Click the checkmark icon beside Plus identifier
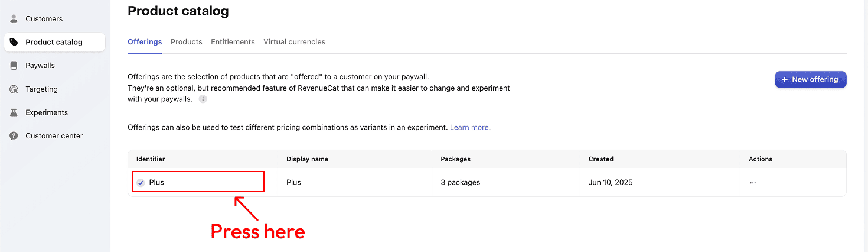868x252 pixels. click(141, 183)
